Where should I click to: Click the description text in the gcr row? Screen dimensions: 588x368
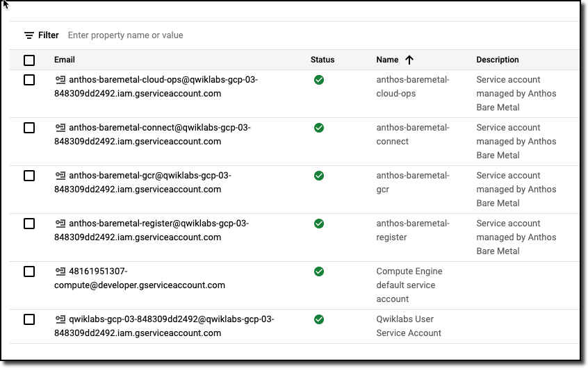point(516,190)
